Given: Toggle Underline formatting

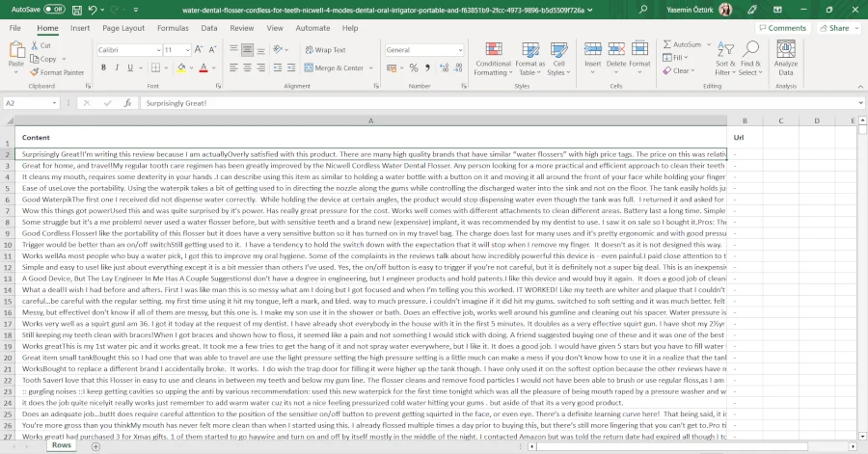Looking at the screenshot, I should [x=130, y=67].
